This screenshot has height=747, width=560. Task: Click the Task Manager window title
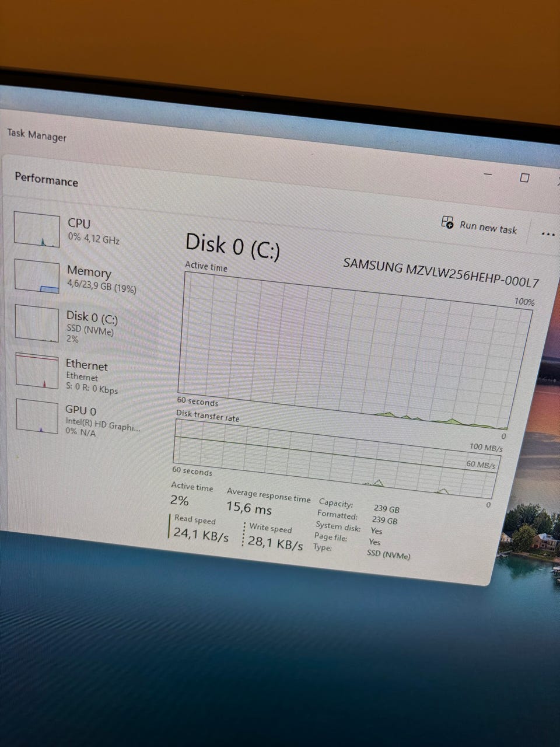[37, 135]
